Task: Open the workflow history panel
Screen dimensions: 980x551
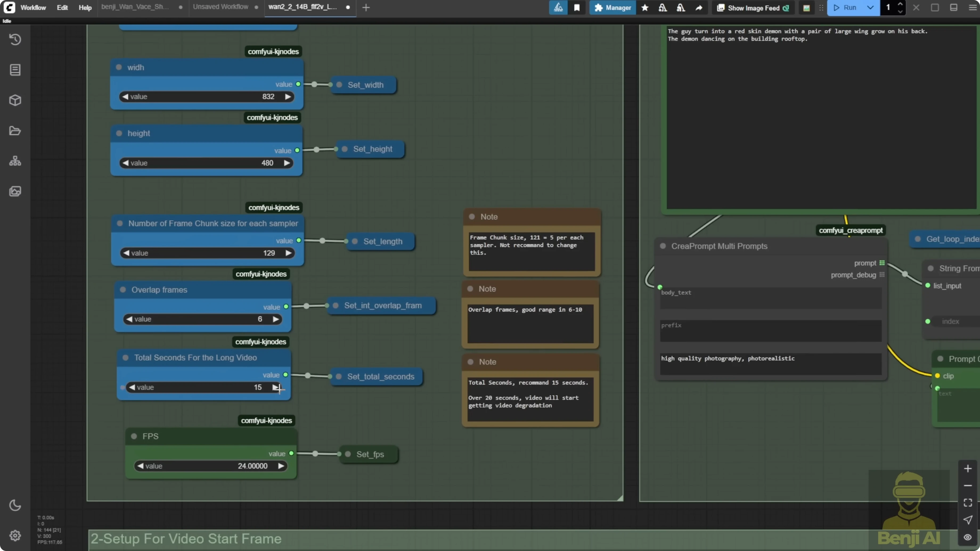Action: point(15,40)
